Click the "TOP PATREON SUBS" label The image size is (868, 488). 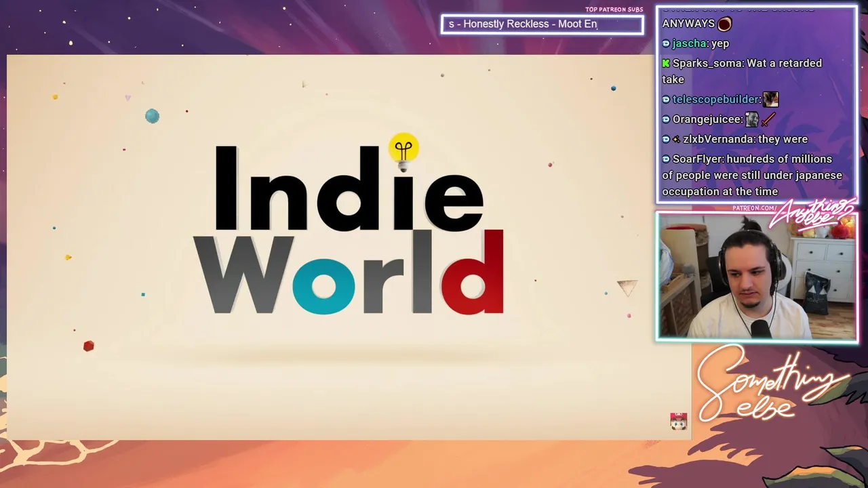coord(614,9)
